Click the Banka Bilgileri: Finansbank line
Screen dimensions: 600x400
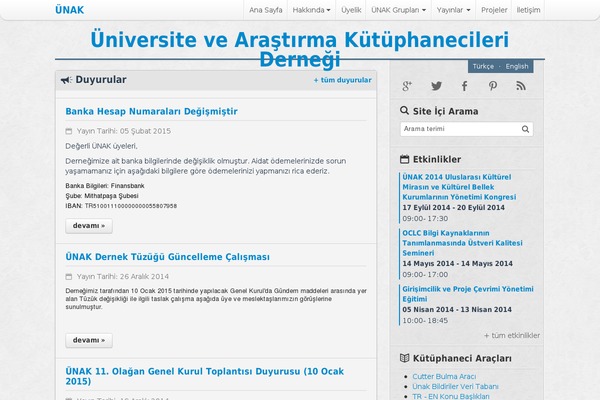105,186
